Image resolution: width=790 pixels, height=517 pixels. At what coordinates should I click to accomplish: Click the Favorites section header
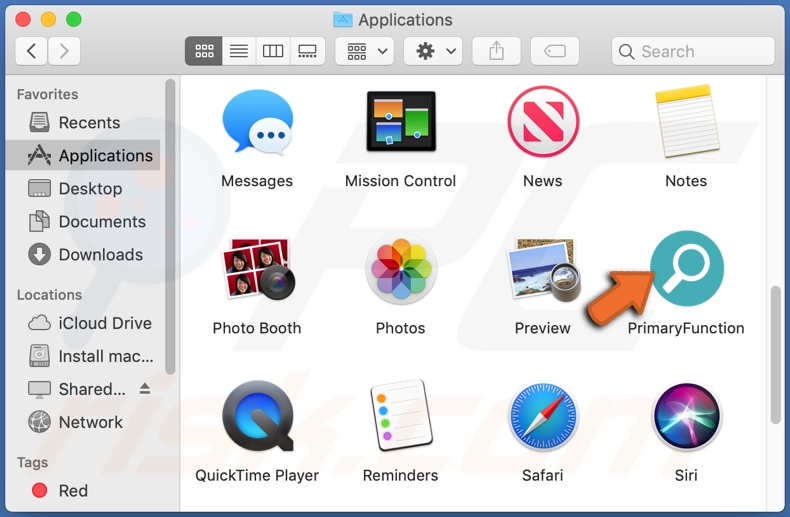[47, 94]
